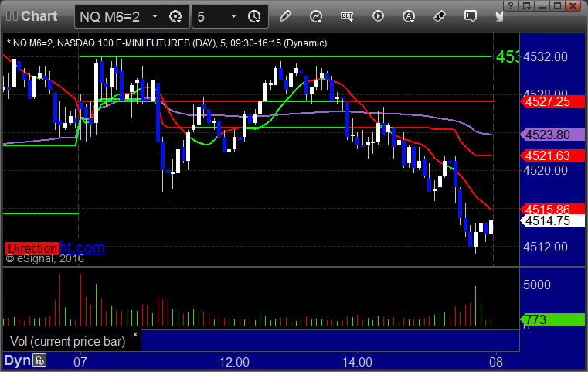Toggle the Dyn lock icon on time axis

click(39, 360)
